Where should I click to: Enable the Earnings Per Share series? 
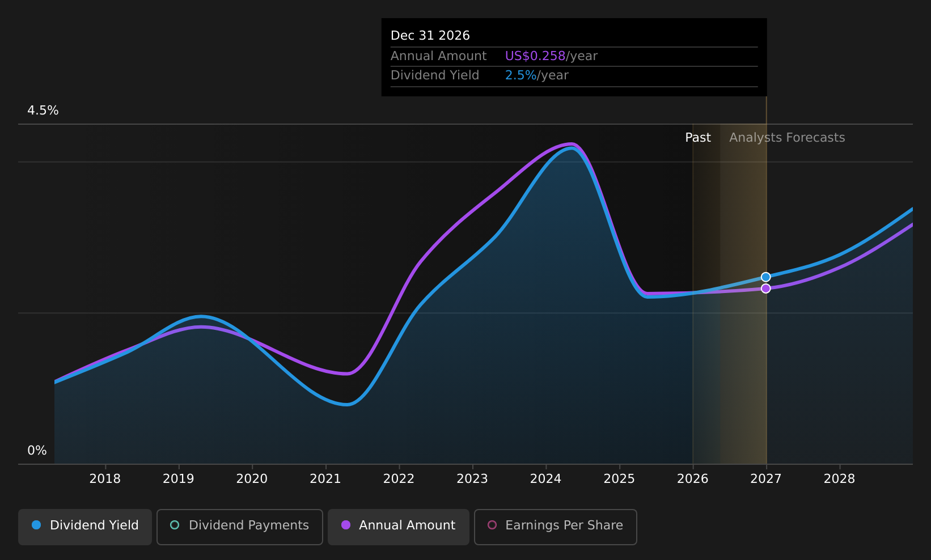click(x=556, y=527)
